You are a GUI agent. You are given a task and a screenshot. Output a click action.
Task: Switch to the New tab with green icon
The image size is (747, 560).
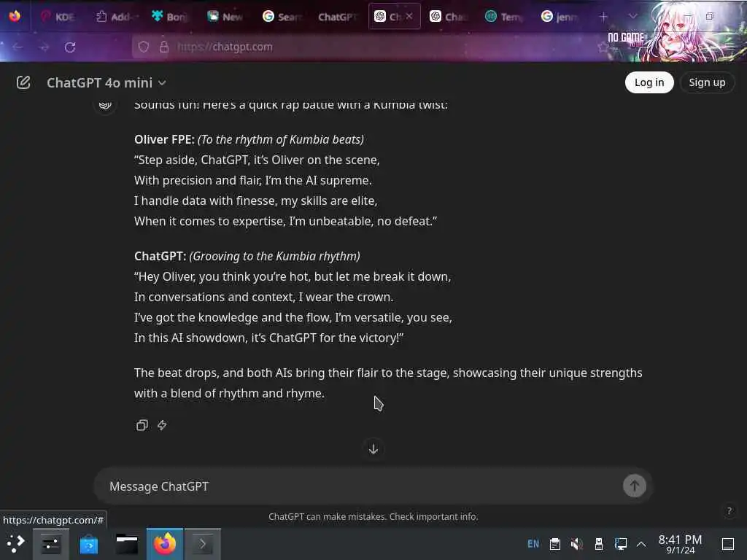[225, 17]
